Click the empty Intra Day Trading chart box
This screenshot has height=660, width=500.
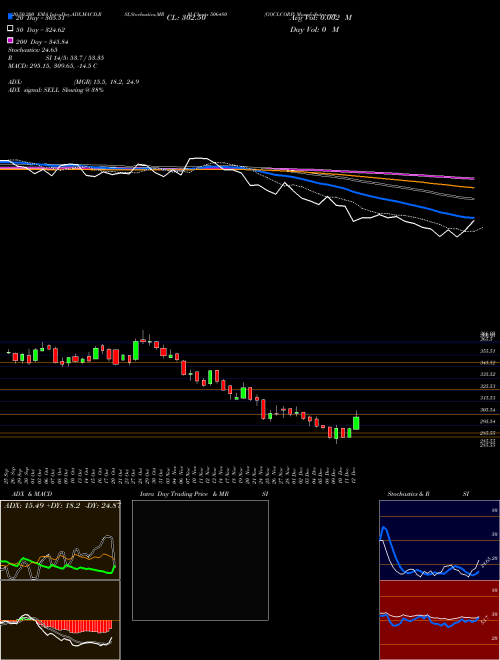coord(200,560)
